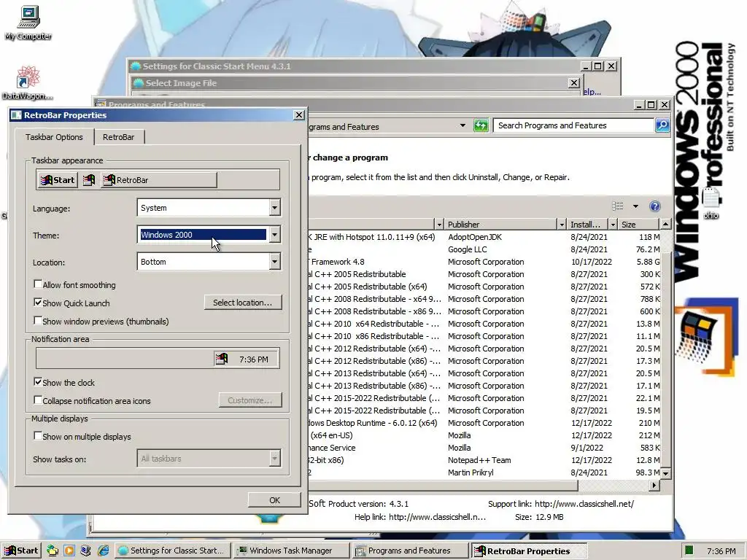747x560 pixels.
Task: Enable Allow font smoothing
Action: point(38,284)
